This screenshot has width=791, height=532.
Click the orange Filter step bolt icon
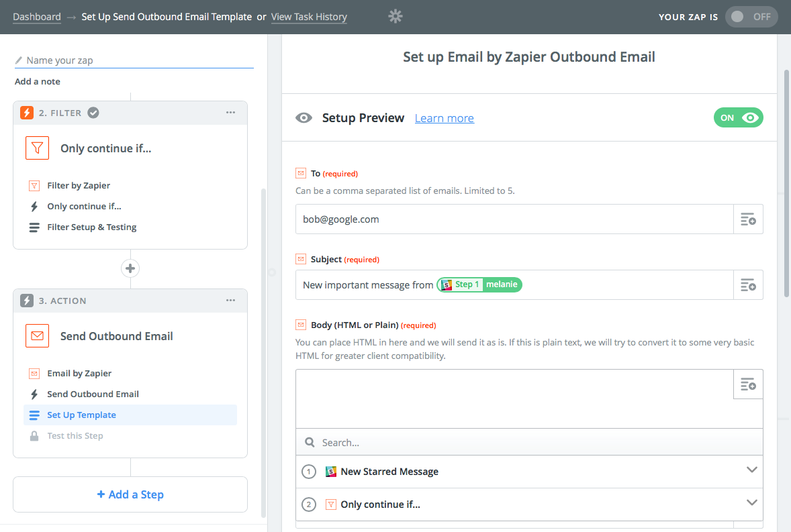point(27,113)
